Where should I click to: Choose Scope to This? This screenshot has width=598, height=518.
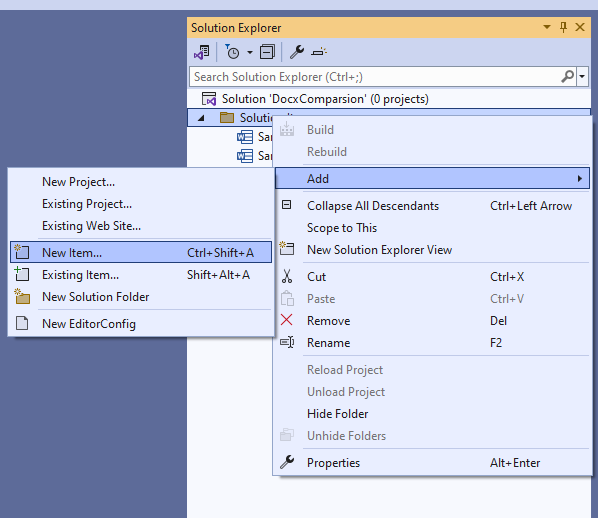pos(432,228)
